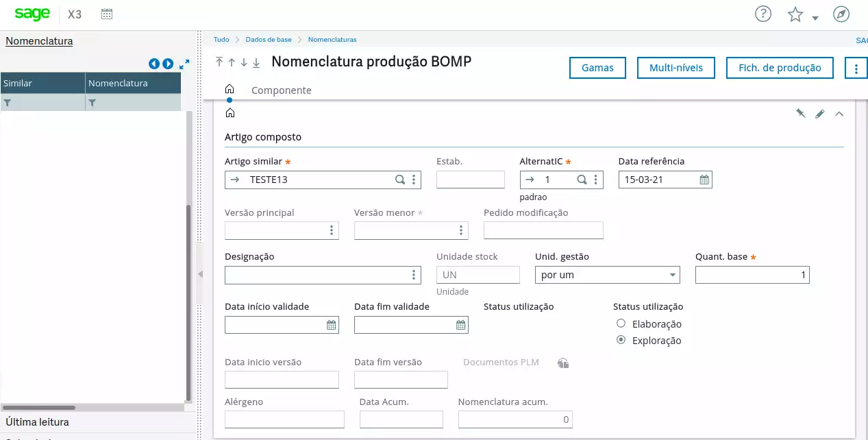Expand the left list panel fullscreen
Image resolution: width=868 pixels, height=440 pixels.
point(184,64)
